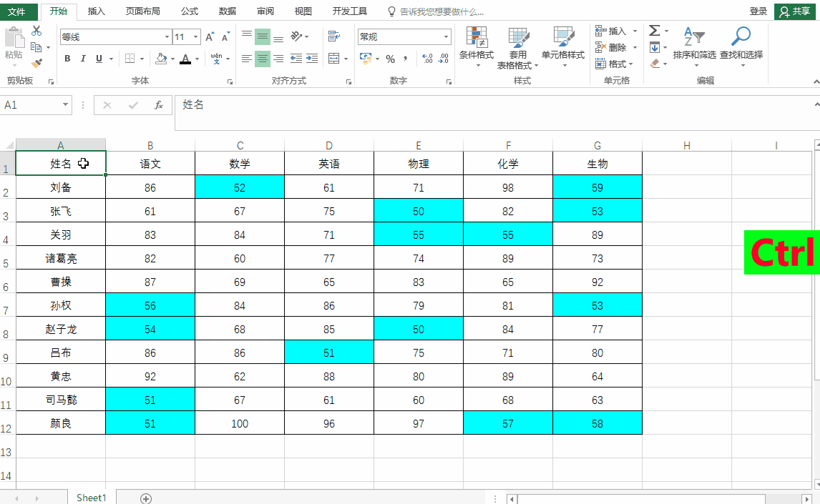Toggle align text left
The image size is (820, 504).
[x=247, y=59]
